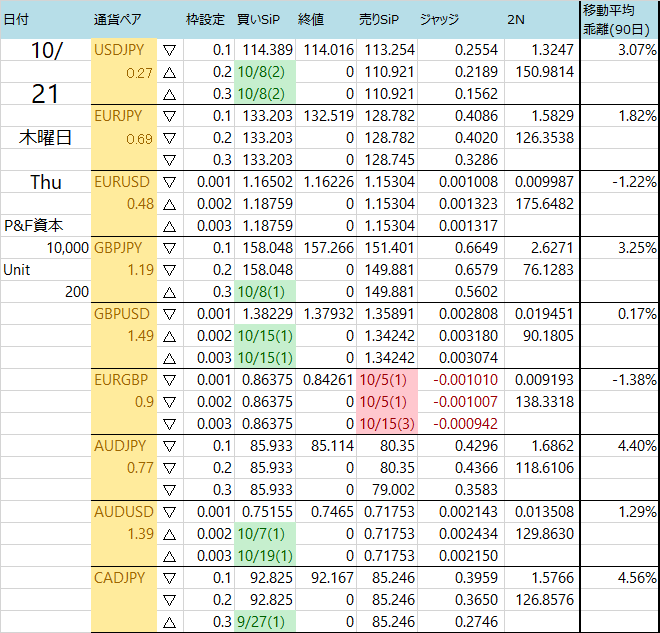The image size is (660, 633).
Task: Click the 木曜日 weekday cell
Action: point(45,138)
